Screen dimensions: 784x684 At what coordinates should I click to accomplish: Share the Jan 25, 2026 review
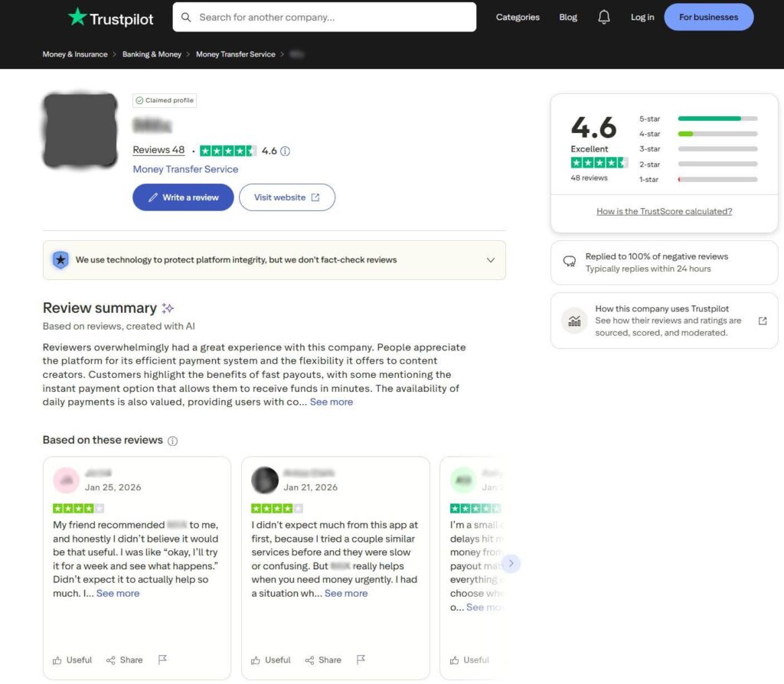click(125, 660)
